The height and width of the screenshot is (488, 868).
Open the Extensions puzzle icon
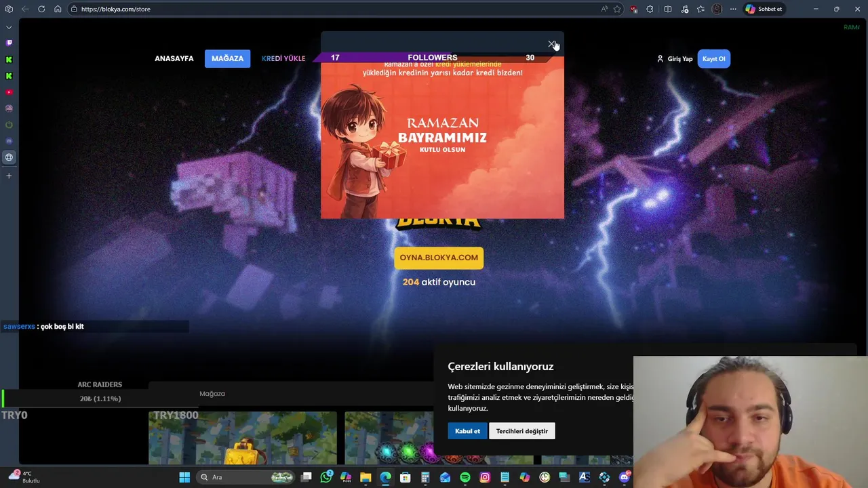pos(650,9)
